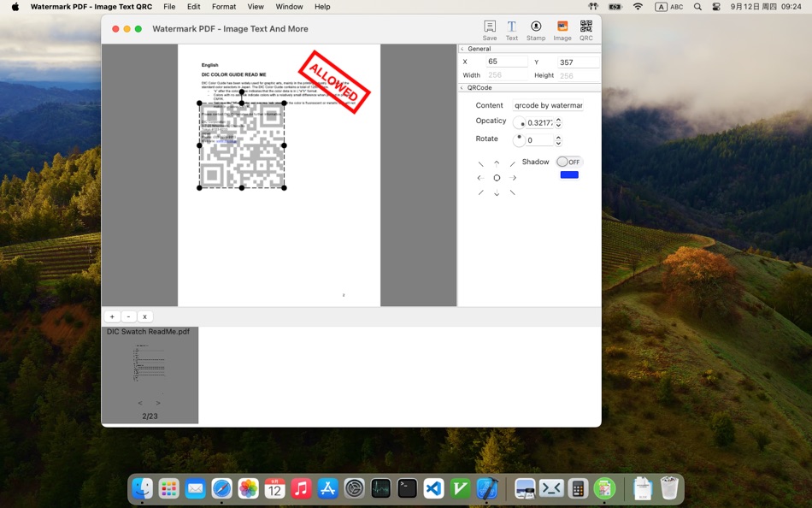The width and height of the screenshot is (812, 508).
Task: Select the Stamp watermark tool
Action: 535,31
